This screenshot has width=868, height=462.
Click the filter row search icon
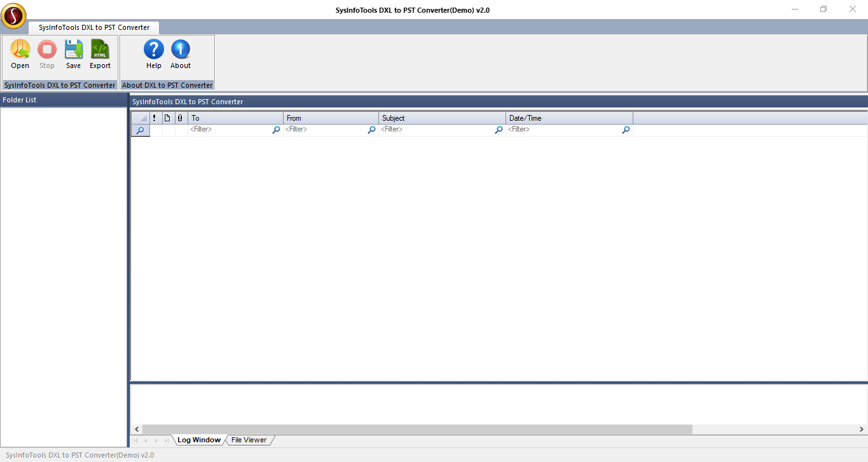[141, 130]
